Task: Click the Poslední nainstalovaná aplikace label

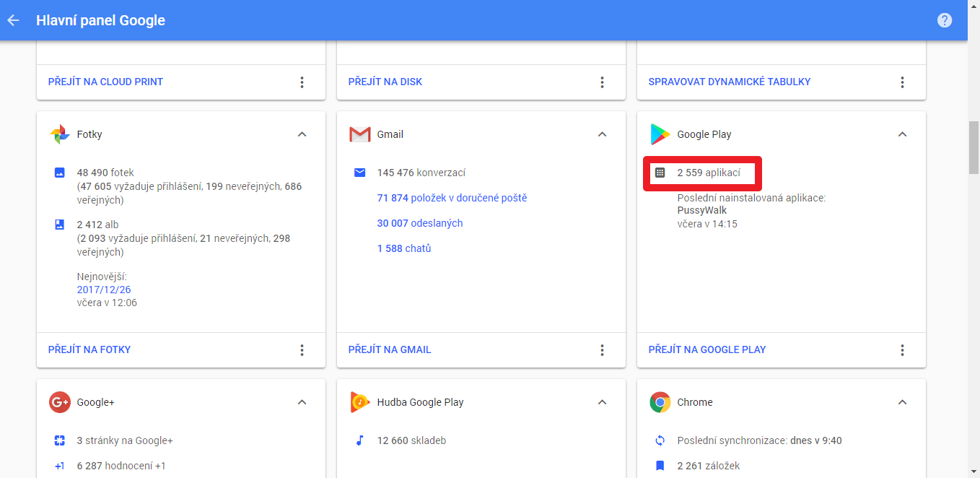Action: click(751, 198)
